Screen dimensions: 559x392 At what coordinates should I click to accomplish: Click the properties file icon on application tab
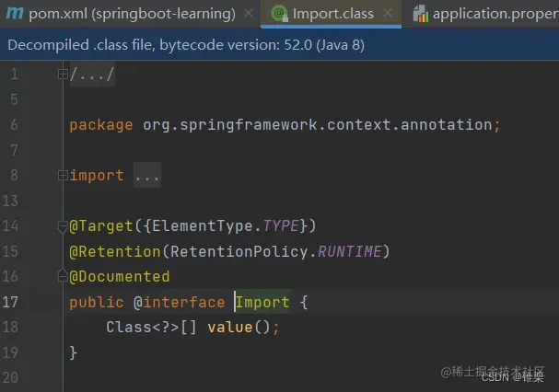[x=420, y=14]
